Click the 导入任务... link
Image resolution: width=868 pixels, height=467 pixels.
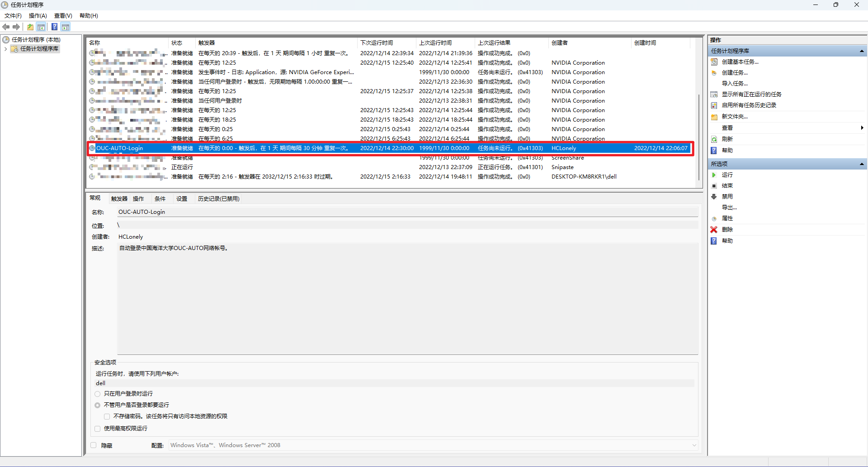tap(735, 84)
